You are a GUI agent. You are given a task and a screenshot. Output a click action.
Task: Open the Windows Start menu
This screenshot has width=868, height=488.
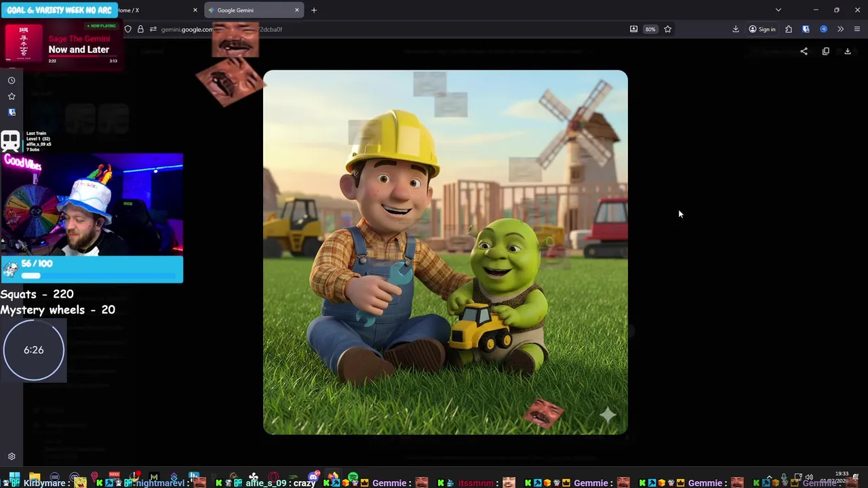[14, 476]
